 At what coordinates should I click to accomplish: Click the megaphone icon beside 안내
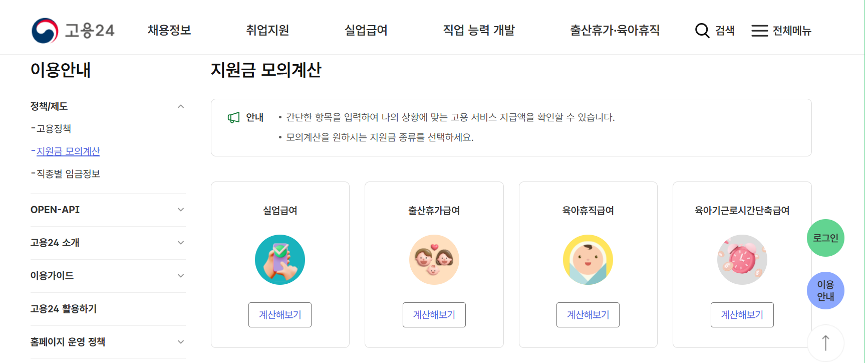pyautogui.click(x=234, y=117)
